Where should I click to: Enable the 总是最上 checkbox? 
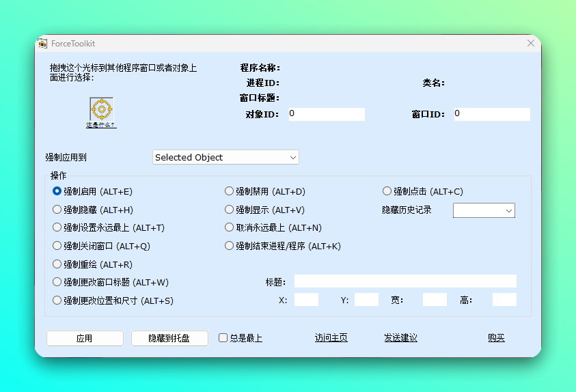pyautogui.click(x=223, y=338)
